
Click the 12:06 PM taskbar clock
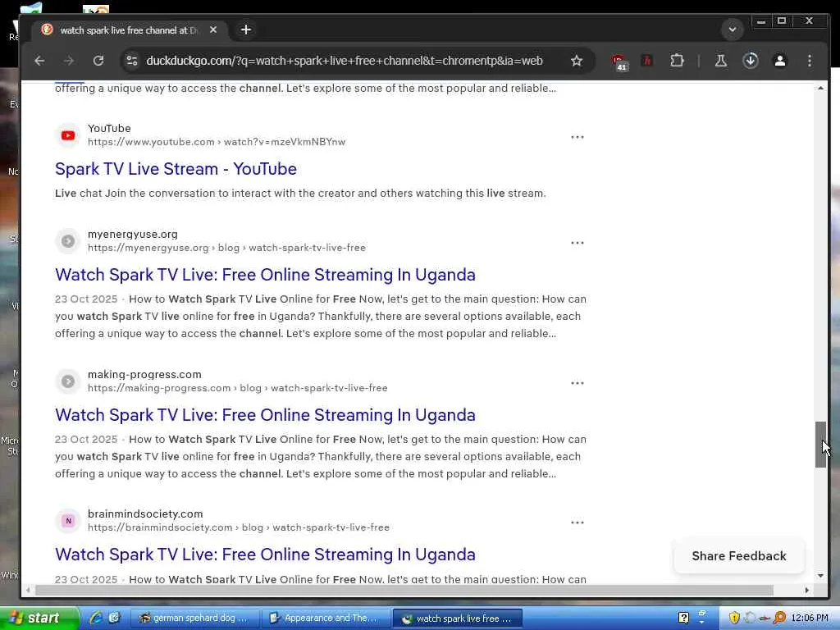(x=810, y=619)
